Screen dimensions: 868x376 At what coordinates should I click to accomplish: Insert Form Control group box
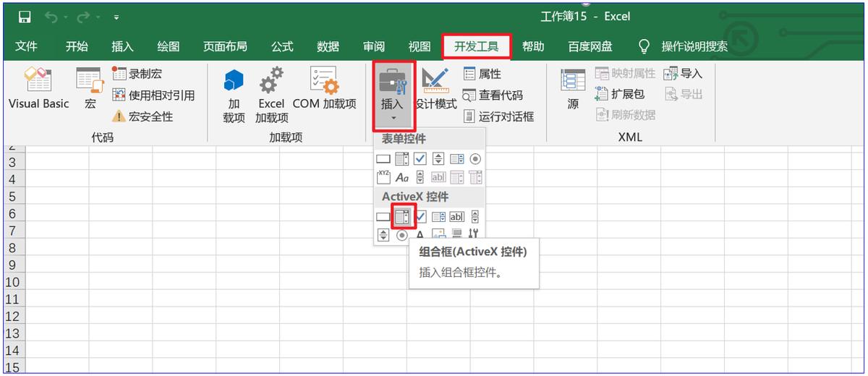click(383, 177)
